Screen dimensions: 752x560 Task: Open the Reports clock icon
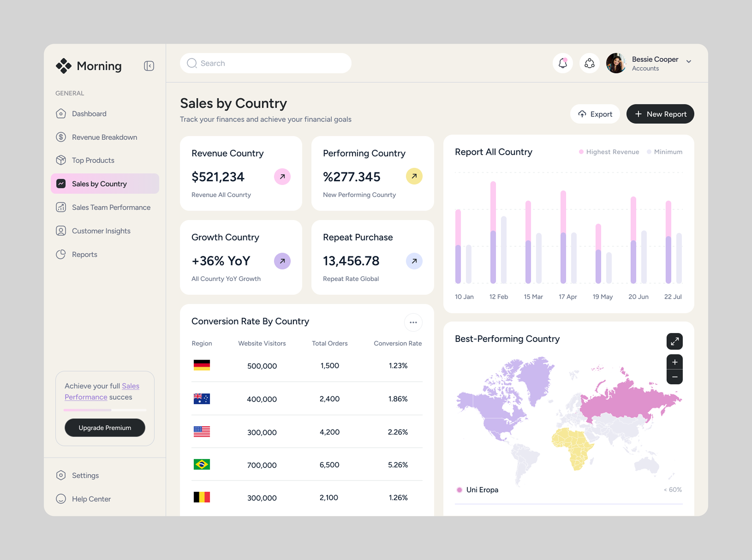tap(61, 254)
